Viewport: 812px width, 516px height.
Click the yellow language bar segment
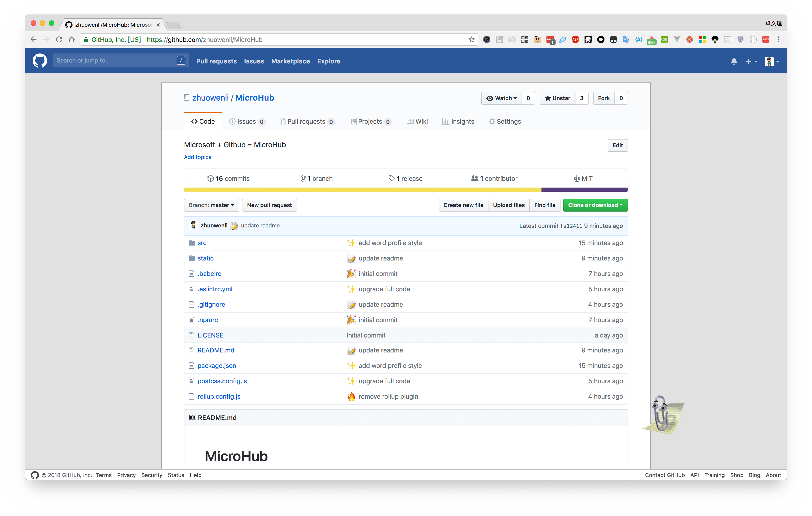pyautogui.click(x=362, y=190)
